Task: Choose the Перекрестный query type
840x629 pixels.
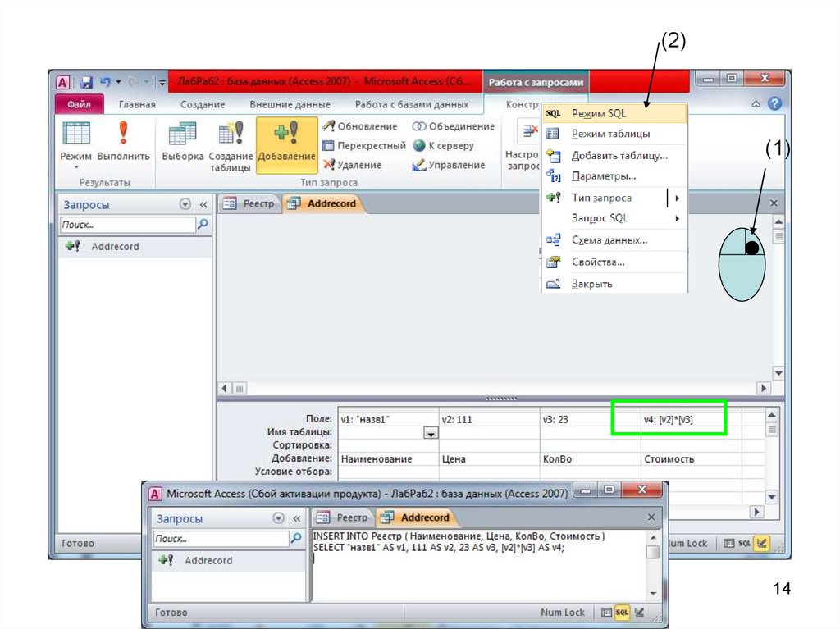Action: pyautogui.click(x=364, y=146)
